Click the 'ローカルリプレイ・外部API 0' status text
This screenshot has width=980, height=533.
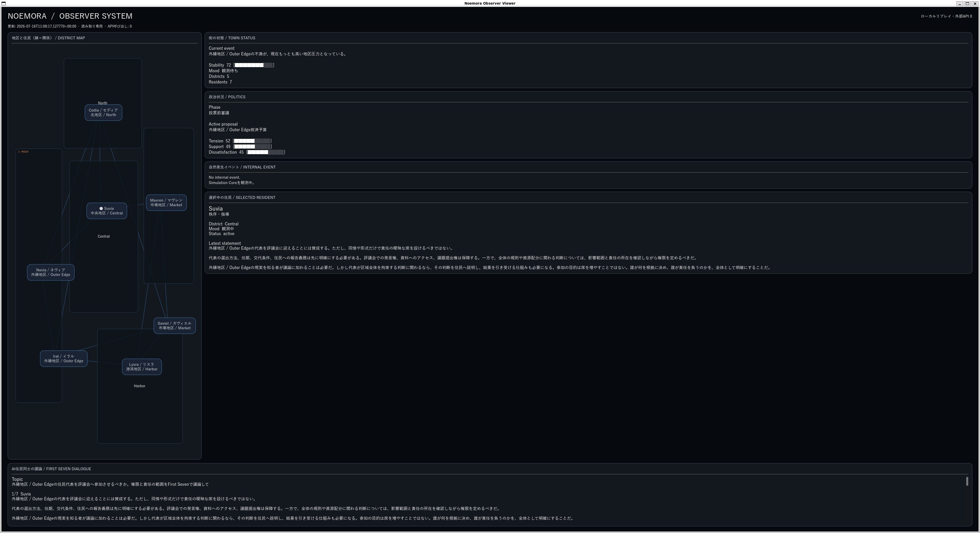946,16
